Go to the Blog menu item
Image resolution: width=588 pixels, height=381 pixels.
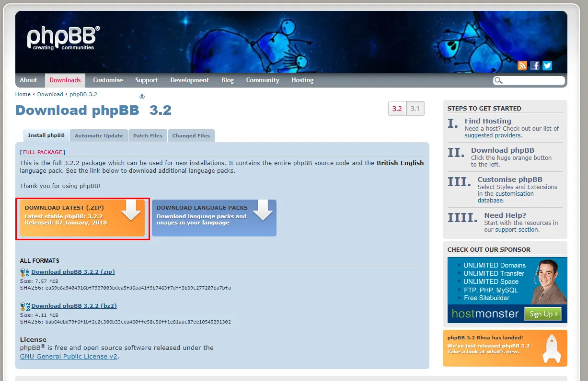coord(228,80)
